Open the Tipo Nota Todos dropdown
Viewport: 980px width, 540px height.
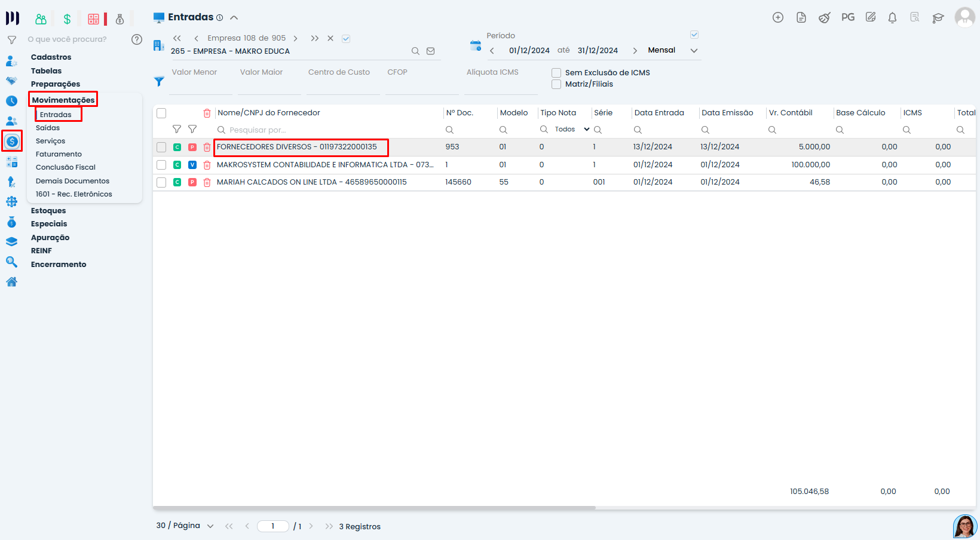tap(572, 130)
